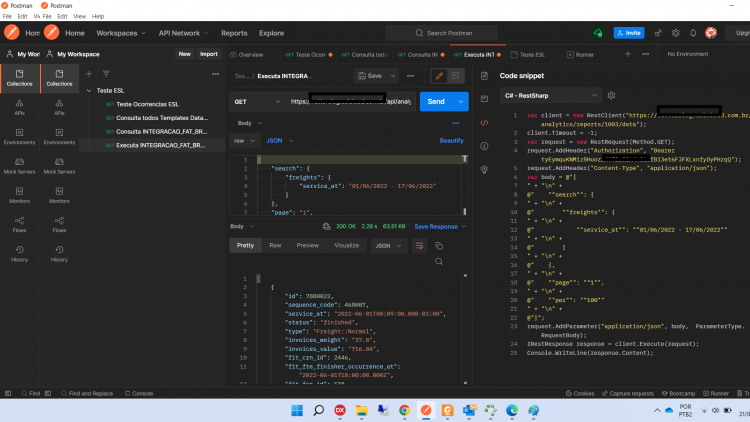Click the Import button
The height and width of the screenshot is (422, 750).
tap(209, 54)
